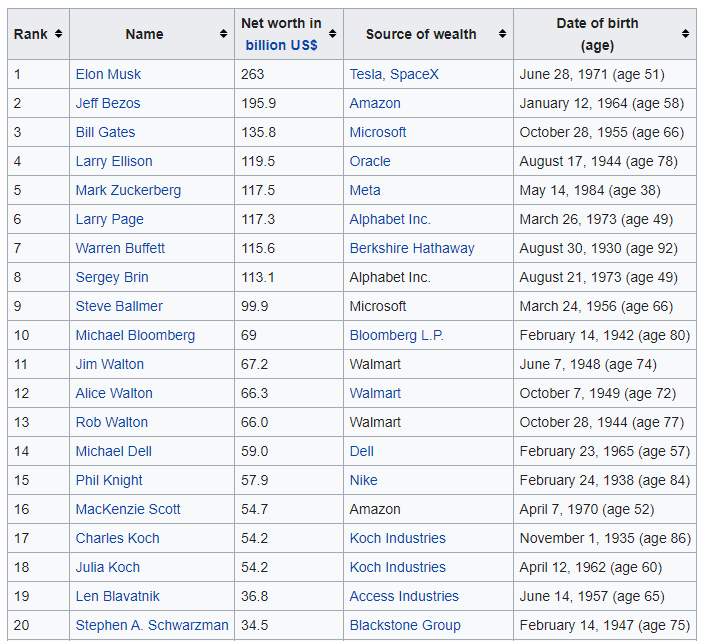Screen dimensions: 709x641
Task: Open the Jeff Bezos link
Action: pos(108,103)
